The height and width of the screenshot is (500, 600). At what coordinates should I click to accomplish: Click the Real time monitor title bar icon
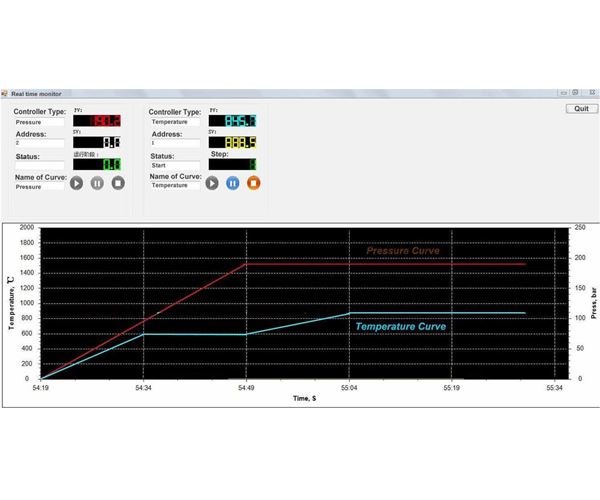coord(5,93)
